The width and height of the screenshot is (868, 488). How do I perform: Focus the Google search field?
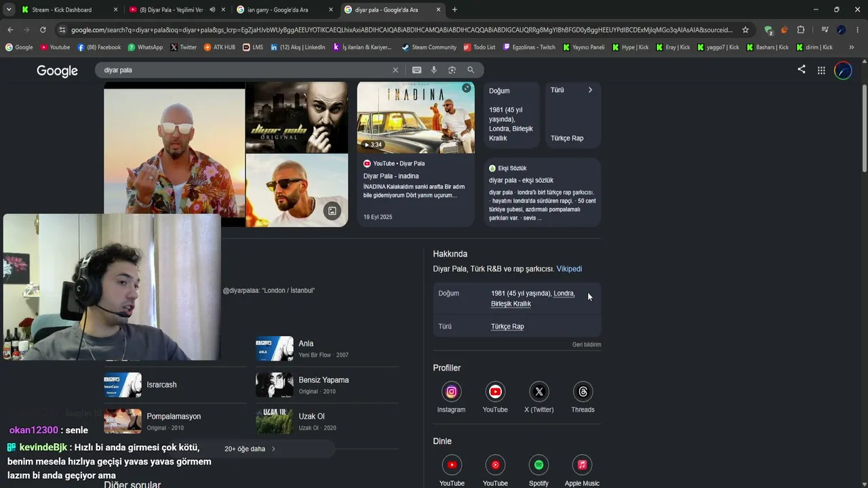click(x=244, y=70)
